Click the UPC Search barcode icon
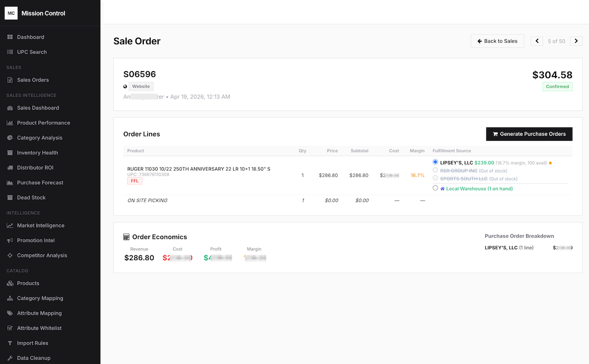This screenshot has width=589, height=364. [x=10, y=52]
